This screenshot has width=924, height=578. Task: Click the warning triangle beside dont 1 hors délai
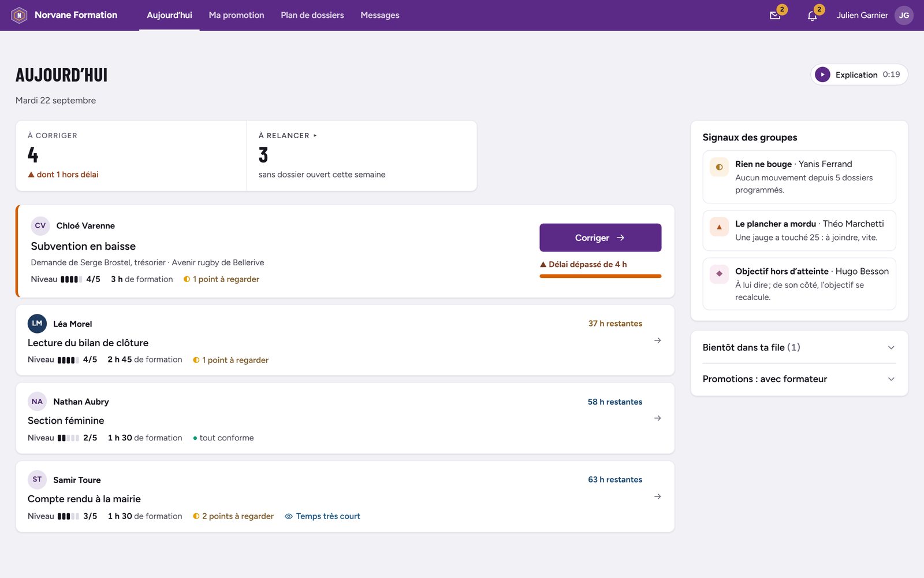pyautogui.click(x=31, y=175)
